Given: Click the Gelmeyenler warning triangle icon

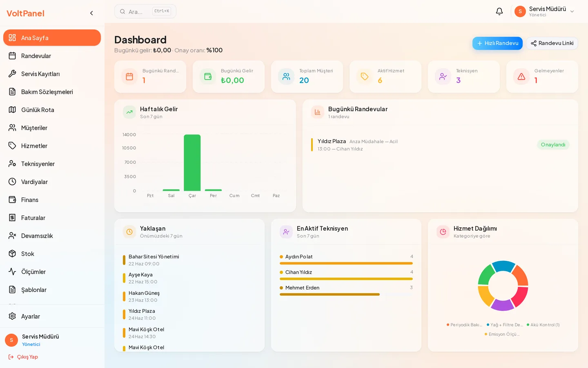Looking at the screenshot, I should click(x=521, y=76).
